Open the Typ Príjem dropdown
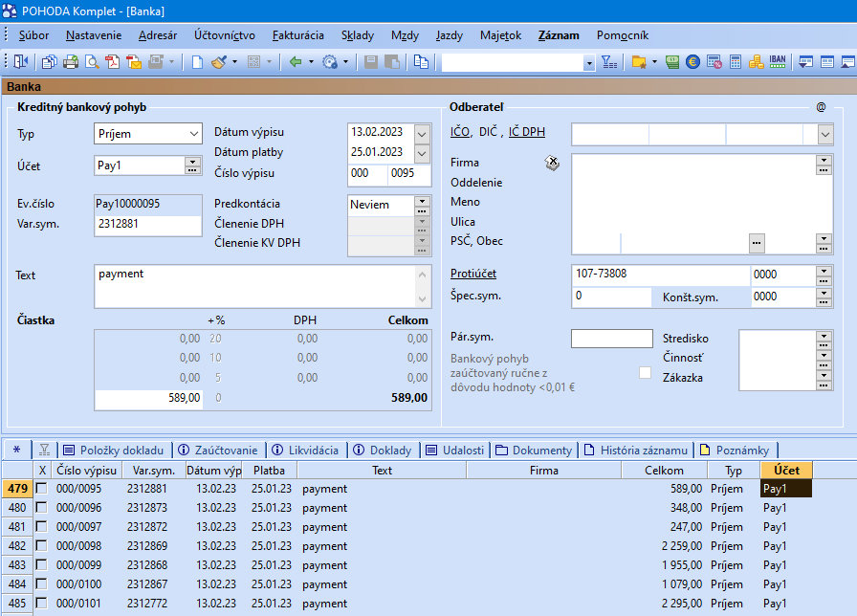 click(x=194, y=134)
